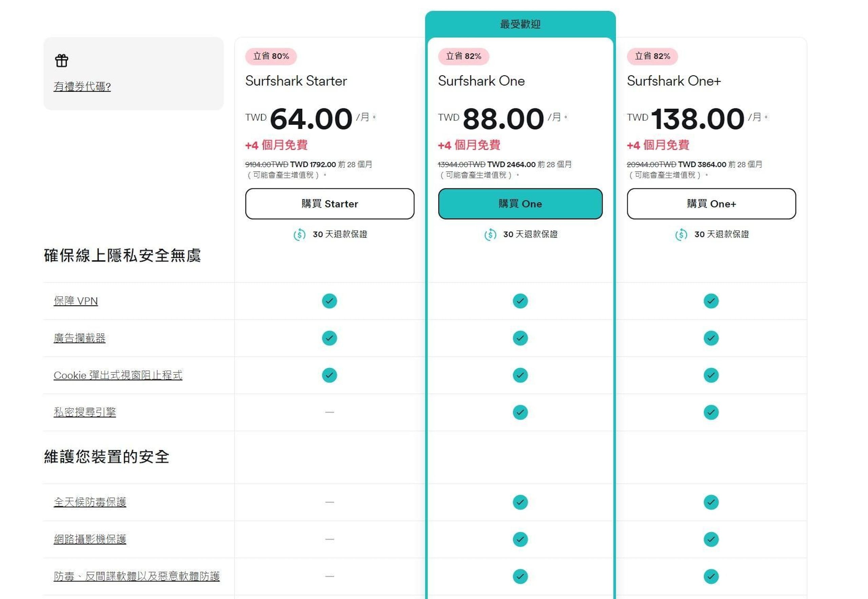
Task: Open the 私密搜尋引擎 feature link
Action: 85,412
